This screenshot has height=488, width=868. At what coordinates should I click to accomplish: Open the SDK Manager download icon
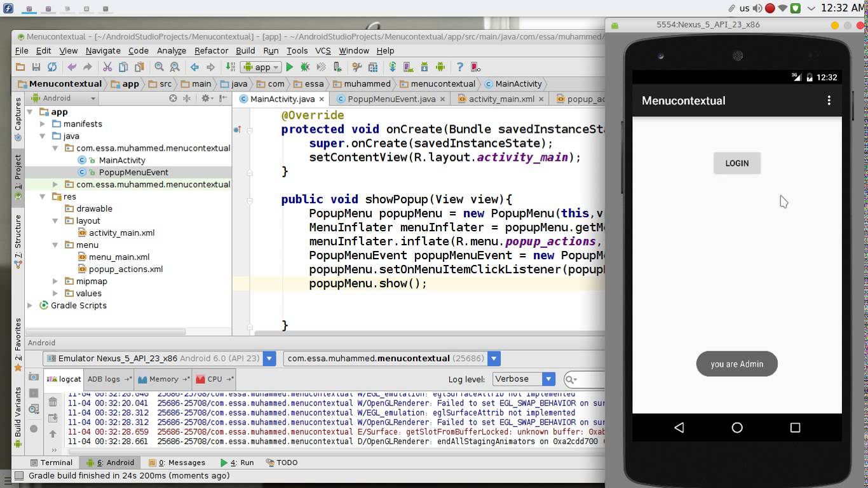click(424, 67)
